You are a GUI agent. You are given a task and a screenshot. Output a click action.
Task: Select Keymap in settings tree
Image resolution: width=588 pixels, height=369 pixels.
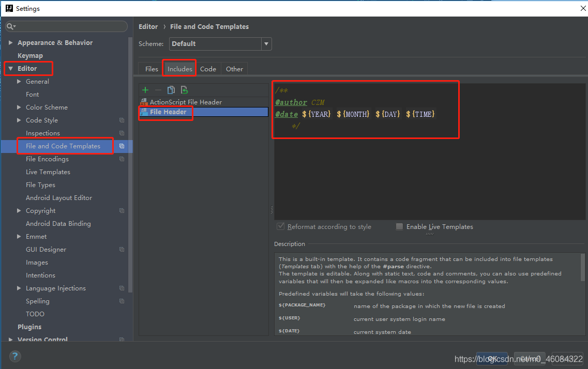(x=30, y=55)
